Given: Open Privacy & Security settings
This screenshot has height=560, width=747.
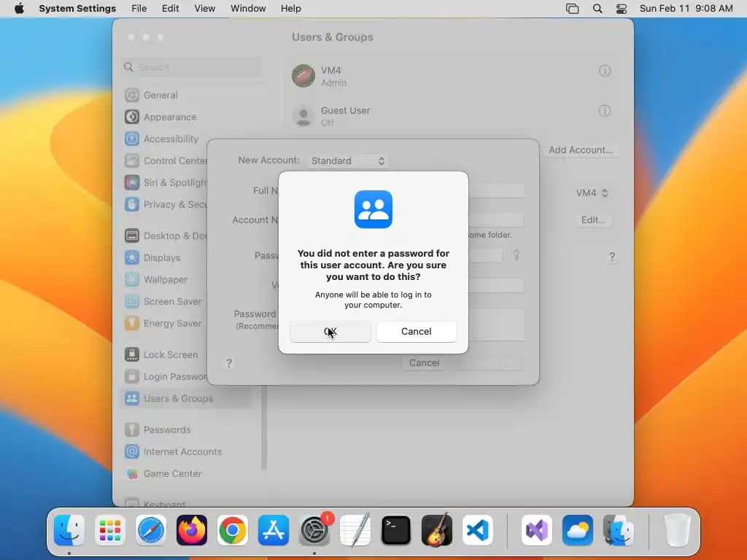Looking at the screenshot, I should pos(166,205).
